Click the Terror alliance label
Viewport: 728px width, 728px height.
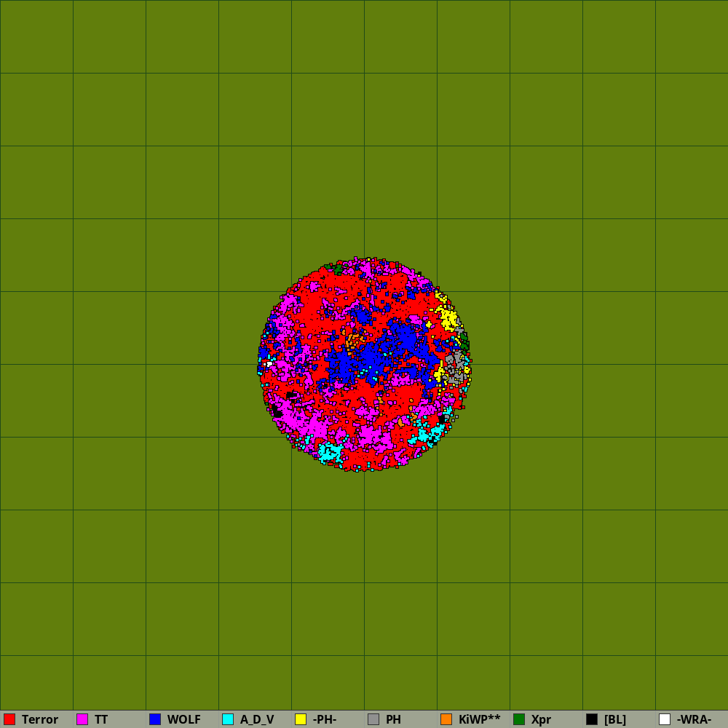pyautogui.click(x=40, y=720)
